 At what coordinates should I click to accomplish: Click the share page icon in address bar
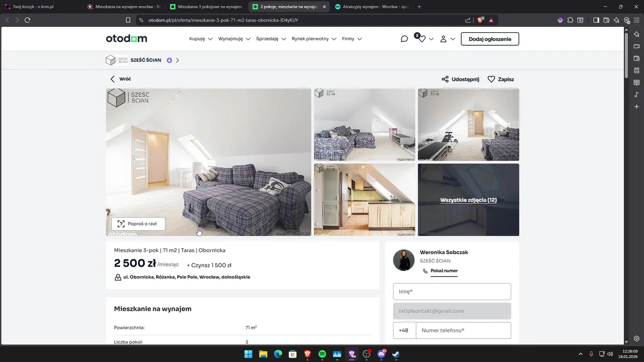(x=468, y=20)
